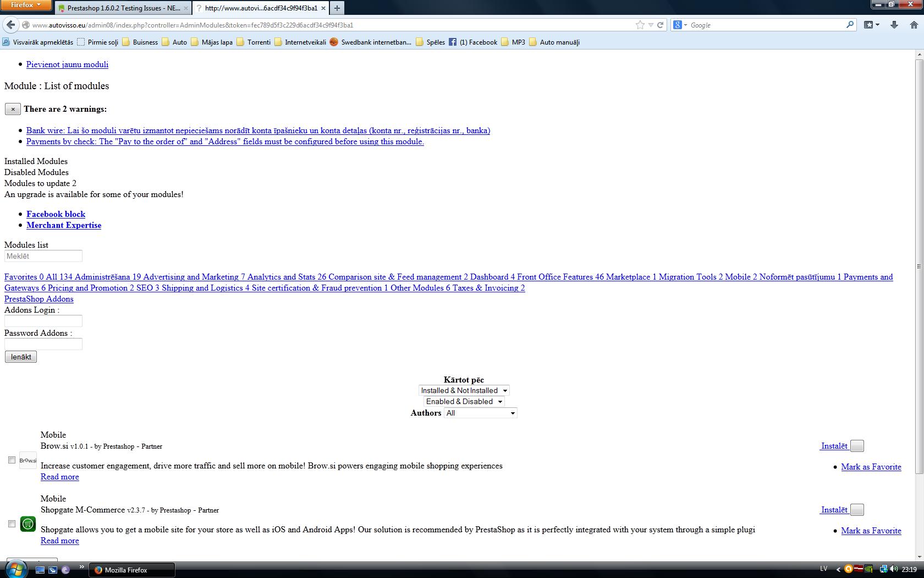
Task: Select the autovisso admin browser tab
Action: point(260,8)
